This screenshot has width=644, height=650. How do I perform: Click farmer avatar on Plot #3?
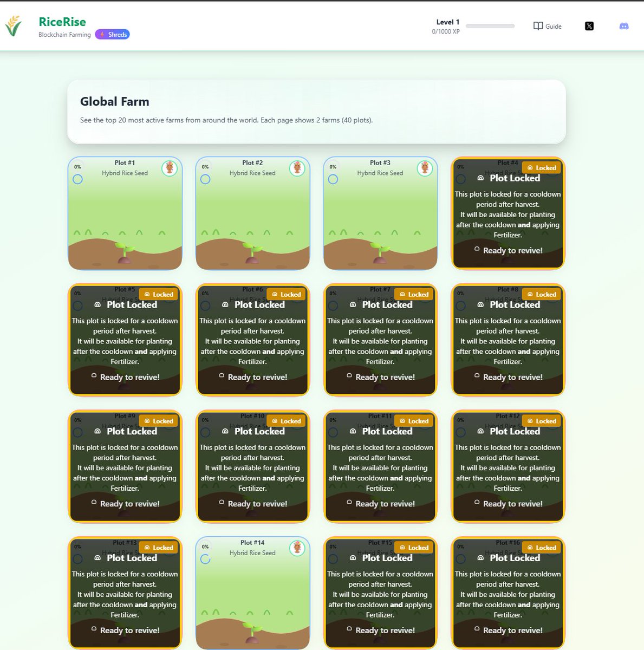click(x=425, y=168)
